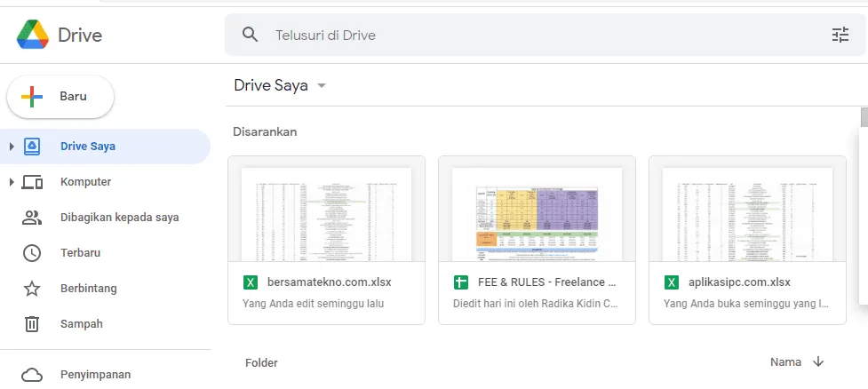Click the search magnifier icon

[x=251, y=35]
